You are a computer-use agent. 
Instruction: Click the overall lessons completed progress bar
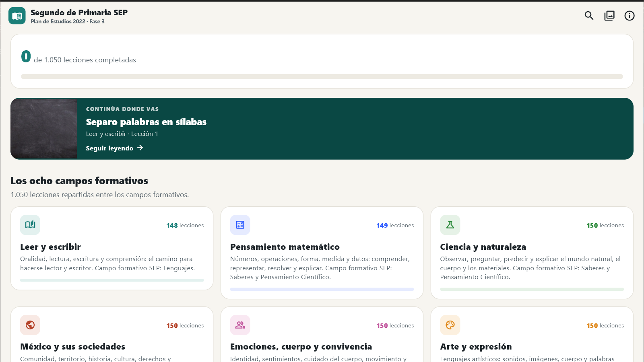click(x=322, y=76)
